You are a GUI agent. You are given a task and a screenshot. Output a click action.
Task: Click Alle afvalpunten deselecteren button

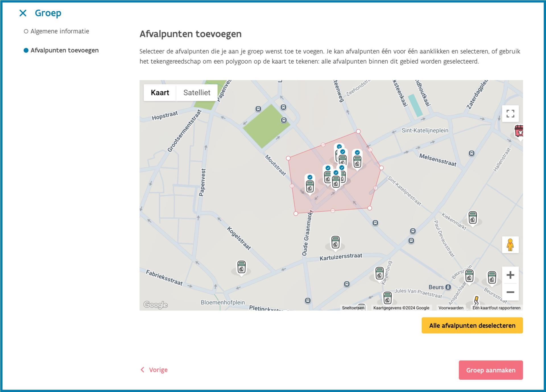472,326
